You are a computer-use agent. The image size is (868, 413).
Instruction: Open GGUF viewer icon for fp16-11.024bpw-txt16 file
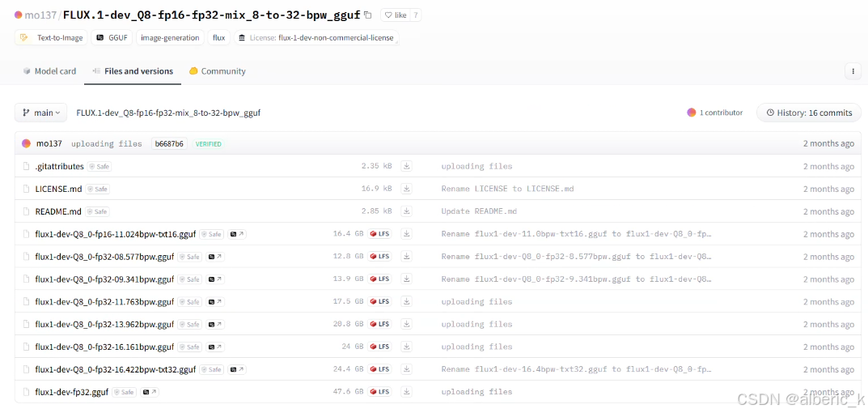[237, 234]
